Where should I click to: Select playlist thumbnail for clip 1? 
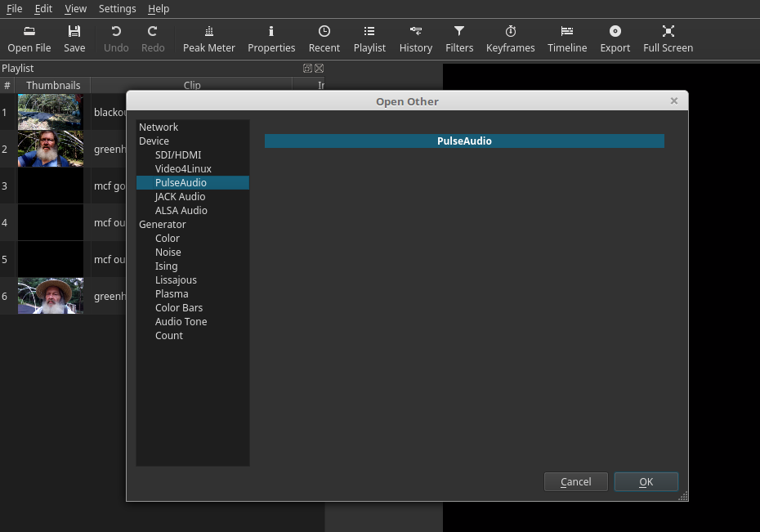(51, 112)
